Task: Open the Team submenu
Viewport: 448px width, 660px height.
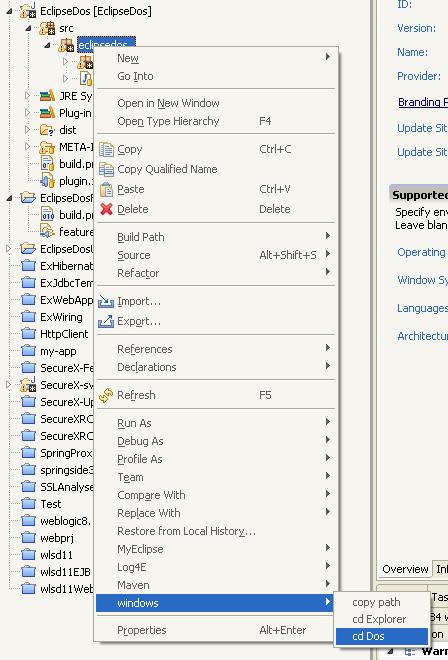Action: tap(216, 477)
